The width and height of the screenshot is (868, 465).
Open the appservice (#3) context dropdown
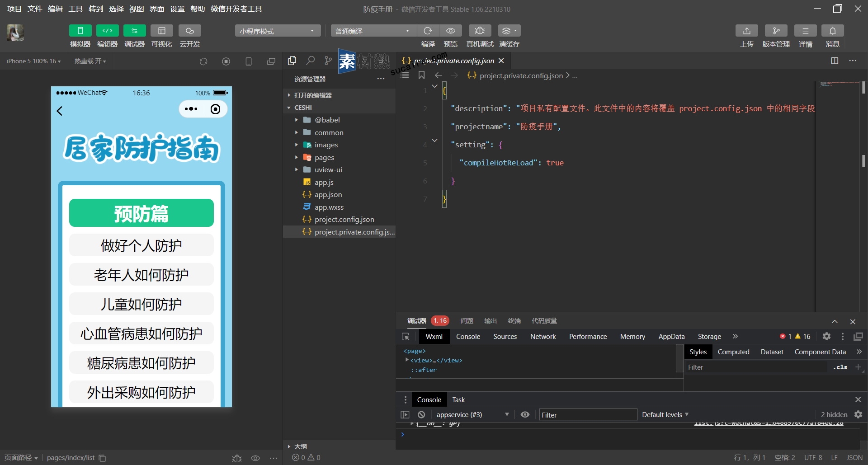point(472,414)
